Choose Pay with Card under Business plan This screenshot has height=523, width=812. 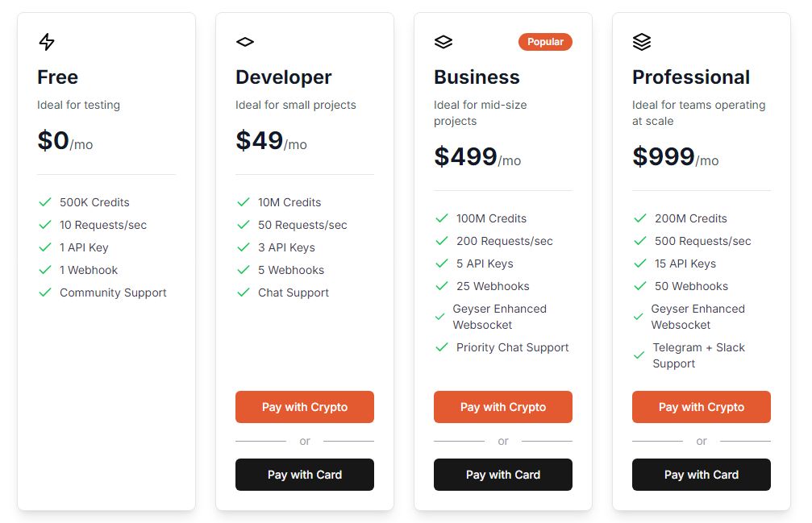point(503,475)
